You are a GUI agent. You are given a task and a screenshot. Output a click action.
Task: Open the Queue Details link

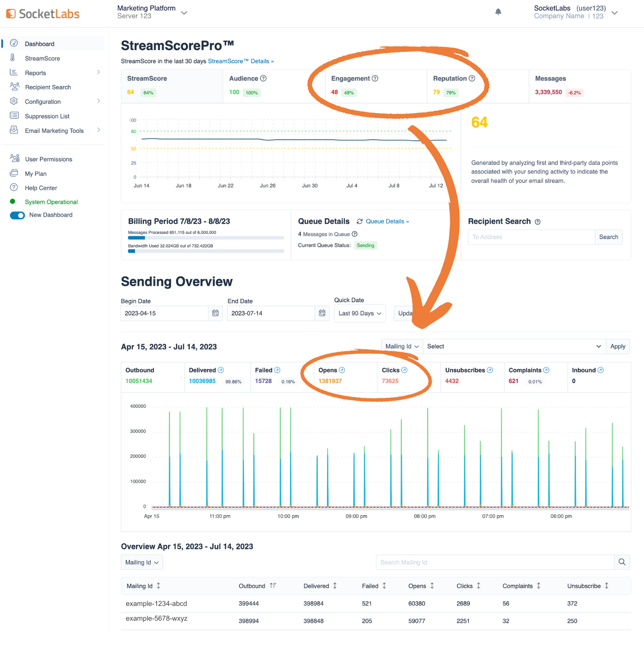[x=387, y=221]
